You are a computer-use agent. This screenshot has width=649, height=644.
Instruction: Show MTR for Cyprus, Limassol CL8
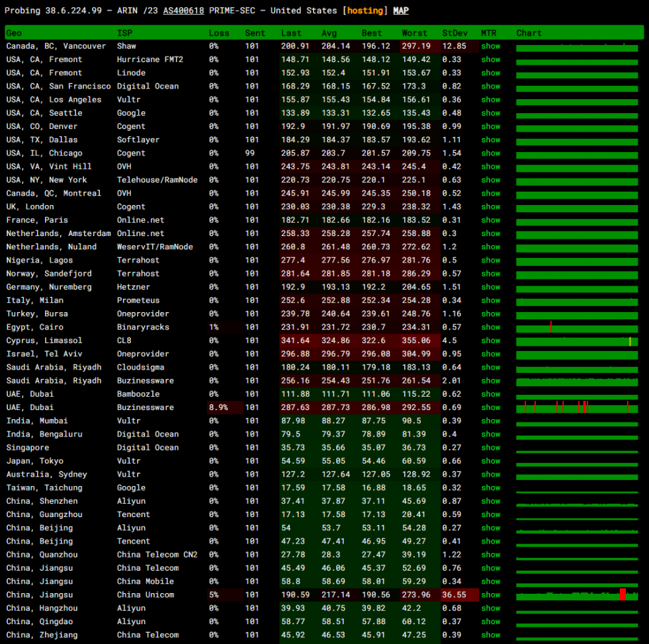[x=490, y=341]
